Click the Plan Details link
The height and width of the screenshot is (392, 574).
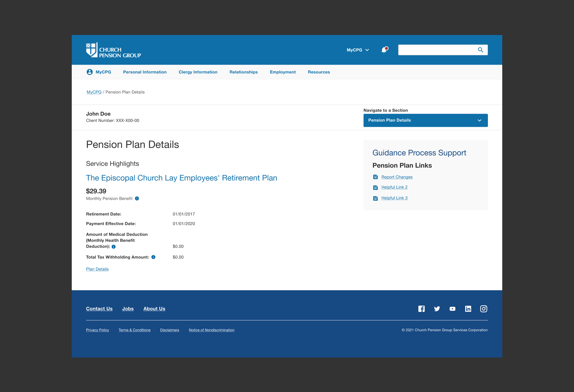pyautogui.click(x=97, y=269)
